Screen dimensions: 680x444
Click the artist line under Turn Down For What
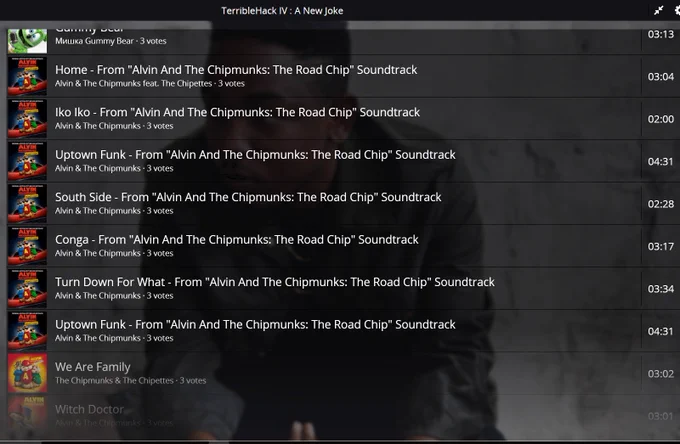click(x=114, y=296)
